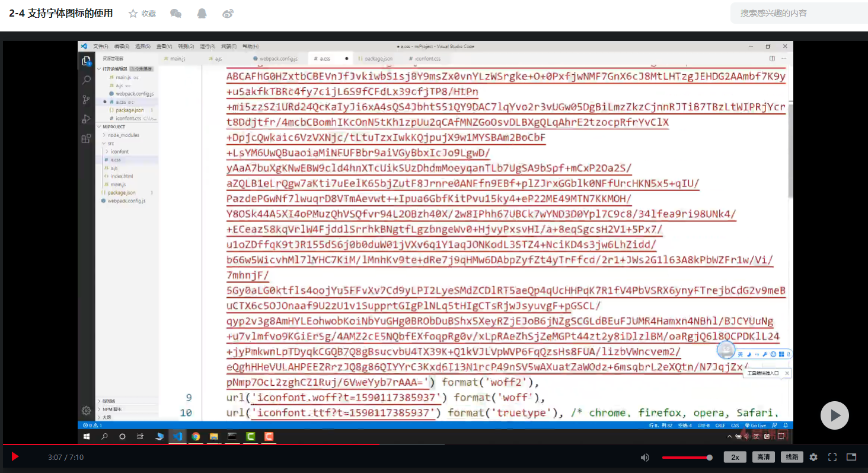This screenshot has width=868, height=473.
Task: Open the 终端(T) menu
Action: pos(229,46)
